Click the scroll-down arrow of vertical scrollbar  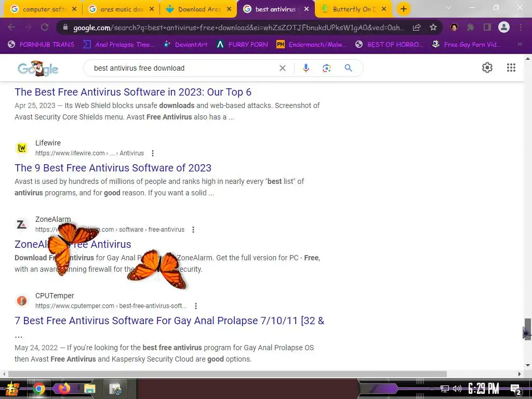click(528, 365)
